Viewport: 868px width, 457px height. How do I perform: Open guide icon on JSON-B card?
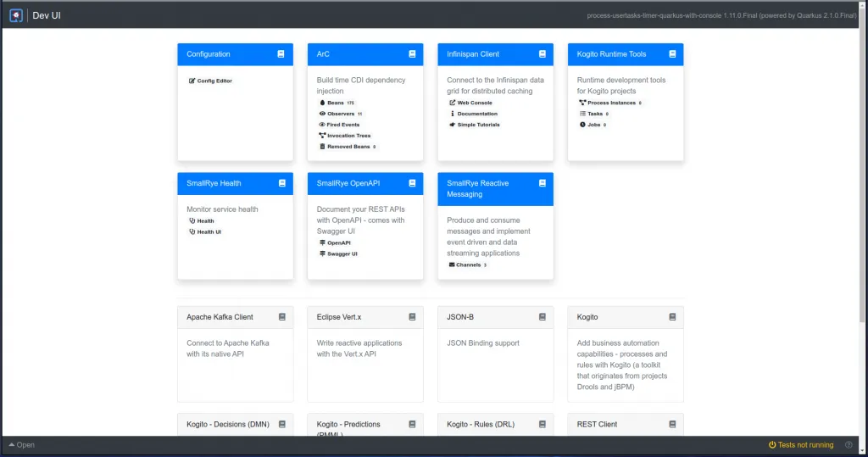tap(542, 317)
